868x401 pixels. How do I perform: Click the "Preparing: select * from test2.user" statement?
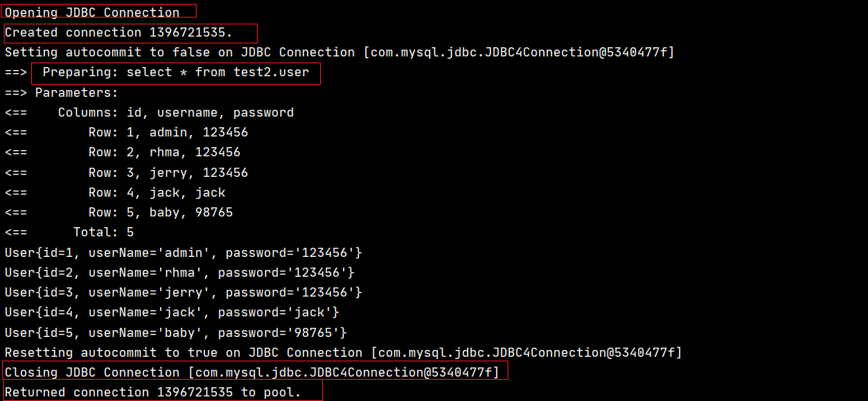coord(175,72)
